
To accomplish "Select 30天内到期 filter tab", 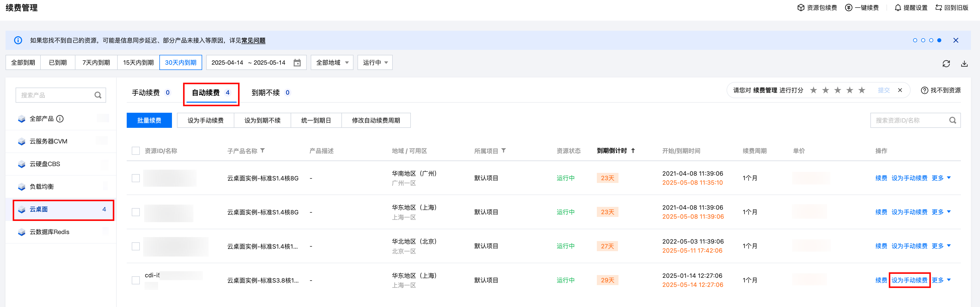I will [181, 62].
